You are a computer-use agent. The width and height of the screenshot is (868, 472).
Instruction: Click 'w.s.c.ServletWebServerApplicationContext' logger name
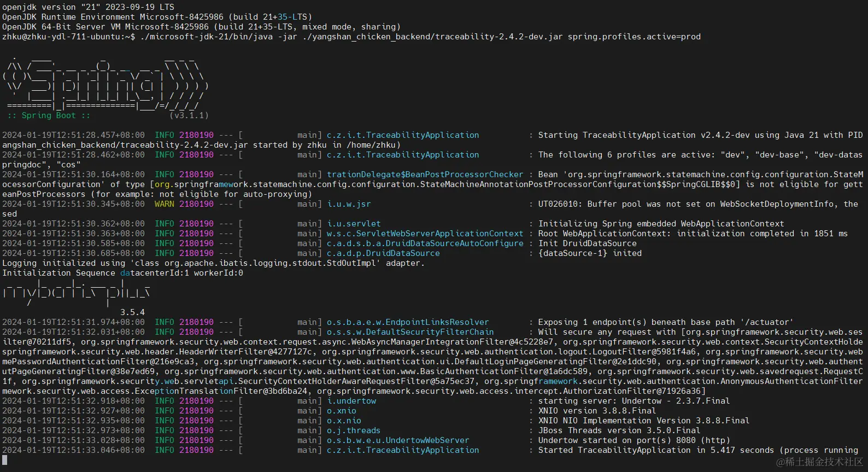click(425, 234)
